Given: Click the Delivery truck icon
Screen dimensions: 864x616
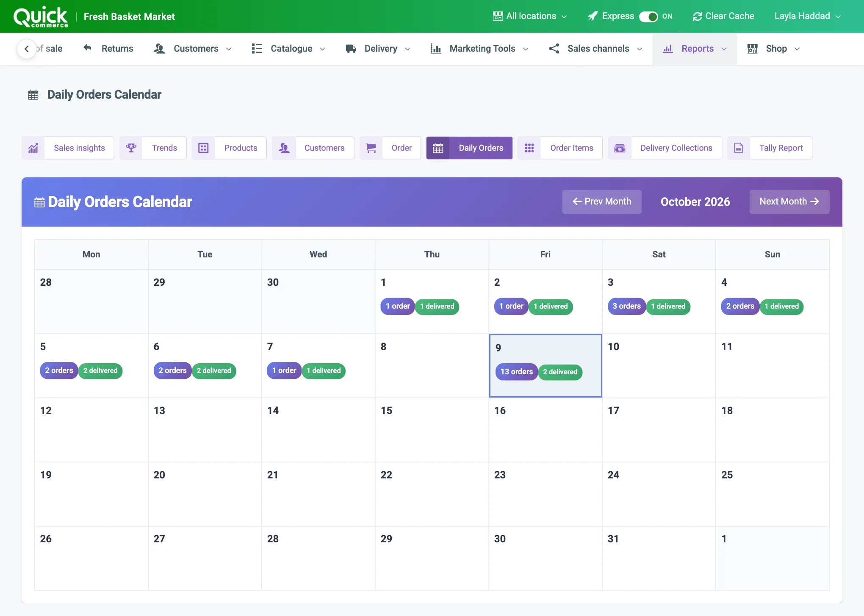Looking at the screenshot, I should click(x=351, y=49).
